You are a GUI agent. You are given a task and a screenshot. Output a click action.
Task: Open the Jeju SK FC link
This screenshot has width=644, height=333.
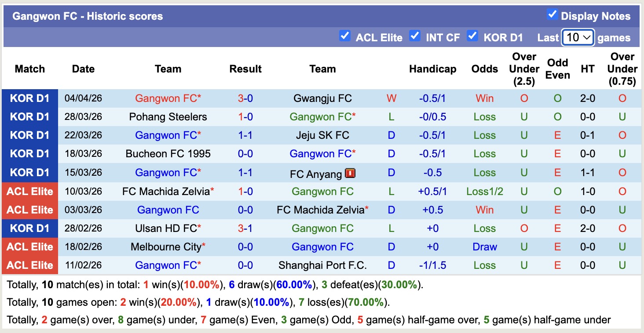click(322, 135)
